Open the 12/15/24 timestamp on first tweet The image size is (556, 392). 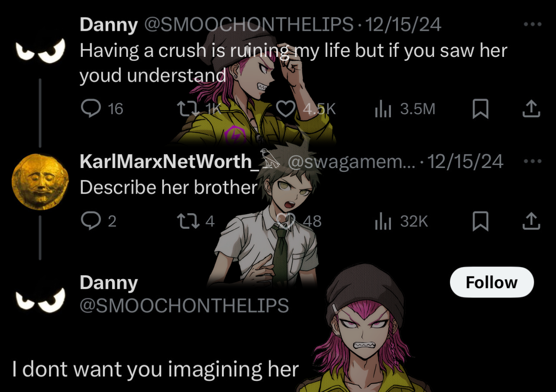404,25
